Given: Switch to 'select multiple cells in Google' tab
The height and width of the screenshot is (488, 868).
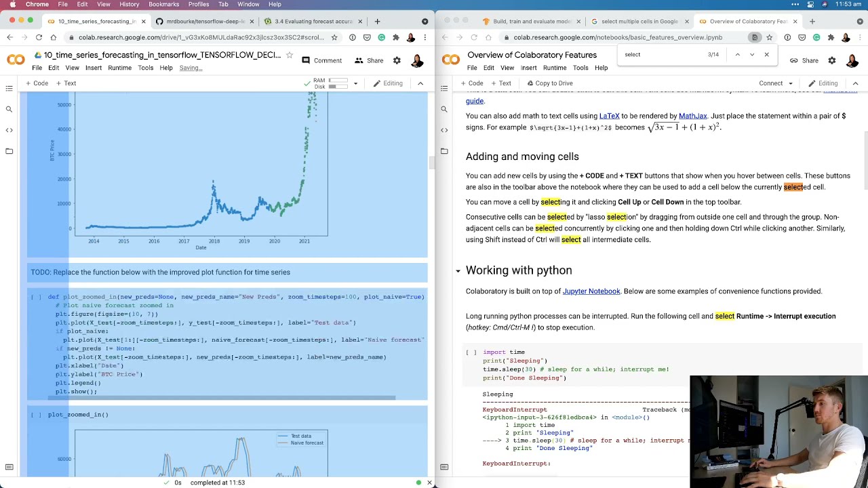Looking at the screenshot, I should tap(639, 21).
